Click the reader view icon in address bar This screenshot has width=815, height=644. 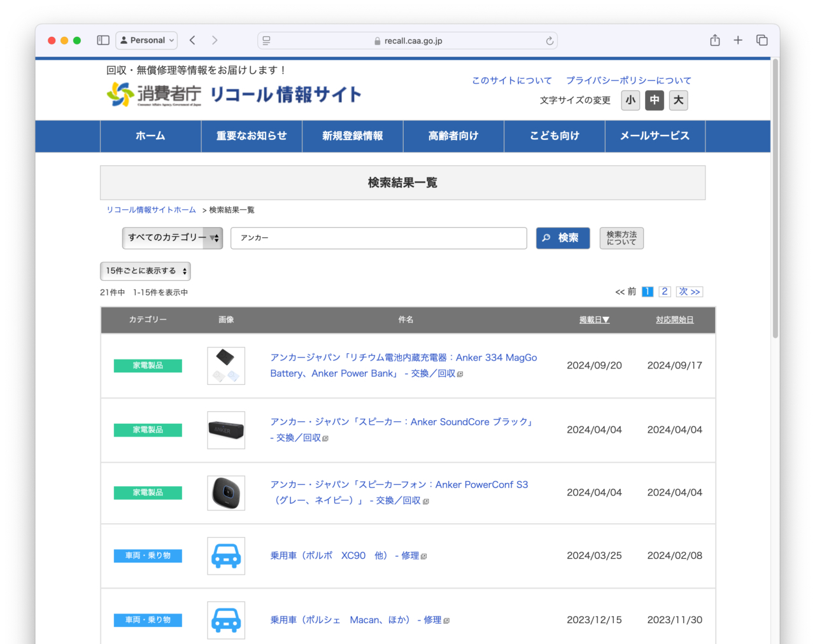(x=266, y=40)
